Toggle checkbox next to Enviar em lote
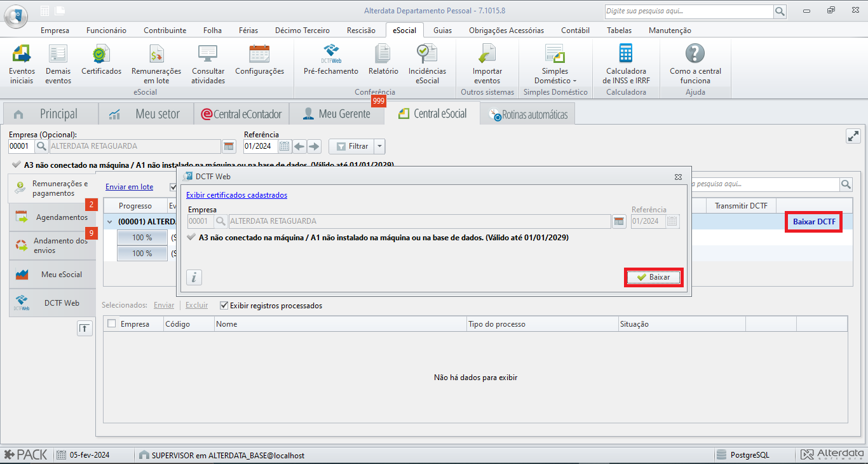Screen dimensions: 868x464 click(x=173, y=187)
